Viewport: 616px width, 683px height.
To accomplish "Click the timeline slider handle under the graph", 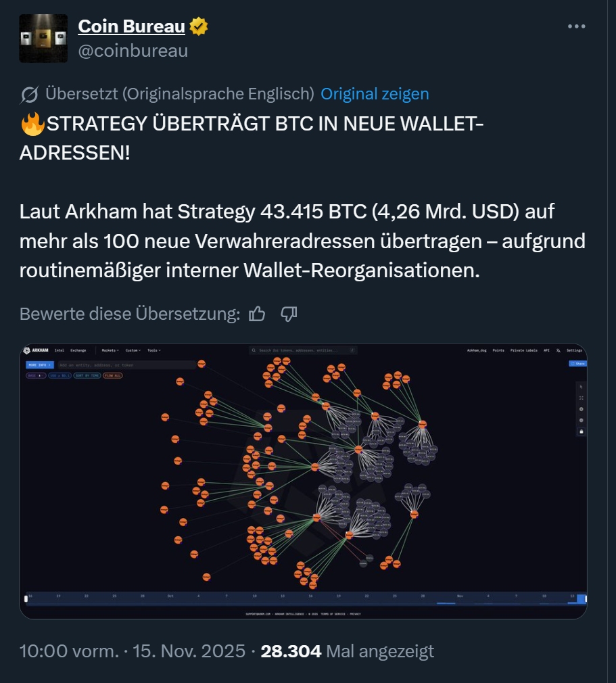I will [x=26, y=599].
